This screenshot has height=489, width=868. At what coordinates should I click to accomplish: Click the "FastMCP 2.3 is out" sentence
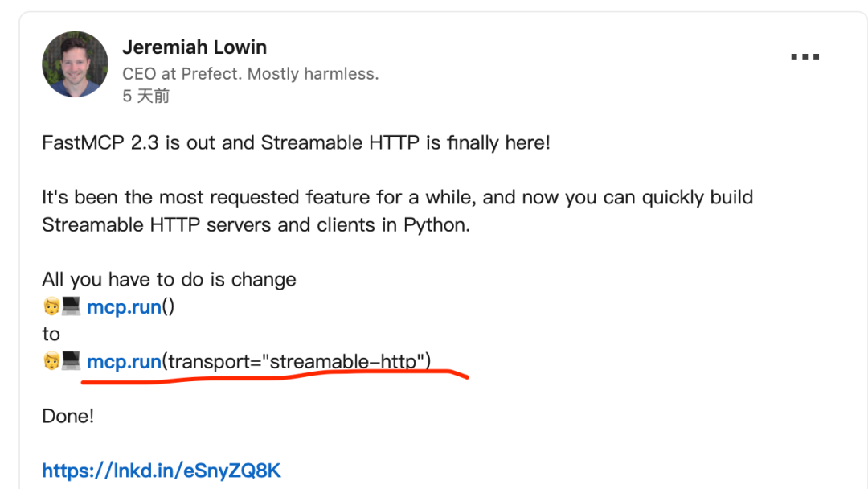click(x=296, y=144)
